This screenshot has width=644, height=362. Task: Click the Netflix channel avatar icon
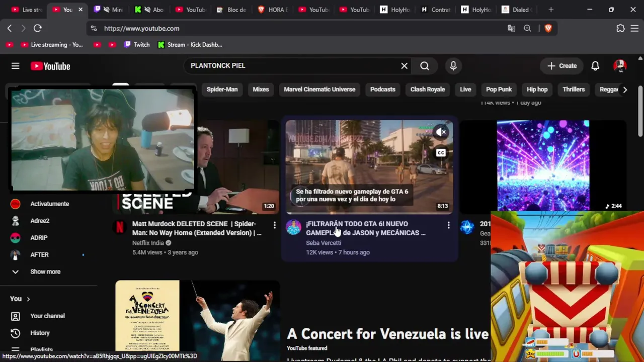(x=120, y=227)
